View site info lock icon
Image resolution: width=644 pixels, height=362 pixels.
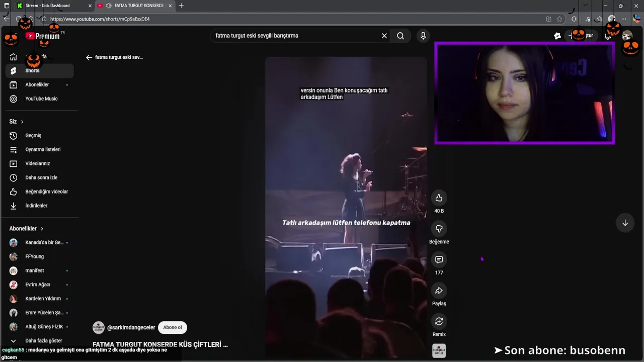(x=44, y=19)
